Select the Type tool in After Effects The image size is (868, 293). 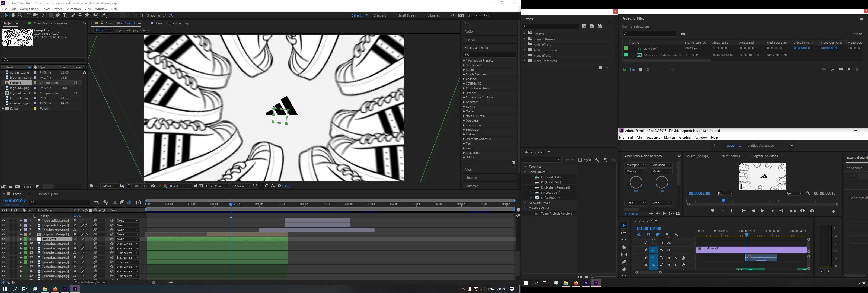pyautogui.click(x=64, y=15)
